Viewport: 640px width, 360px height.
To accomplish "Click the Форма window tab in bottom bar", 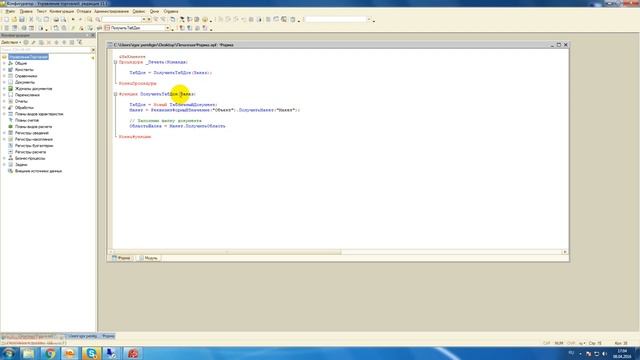I will pos(91,336).
